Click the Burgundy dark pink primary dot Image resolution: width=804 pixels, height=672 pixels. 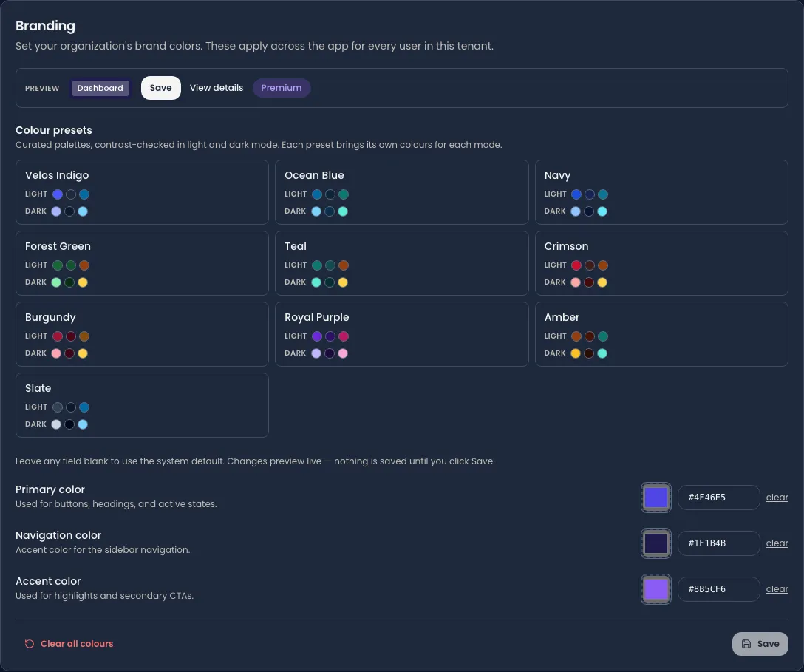pyautogui.click(x=56, y=353)
